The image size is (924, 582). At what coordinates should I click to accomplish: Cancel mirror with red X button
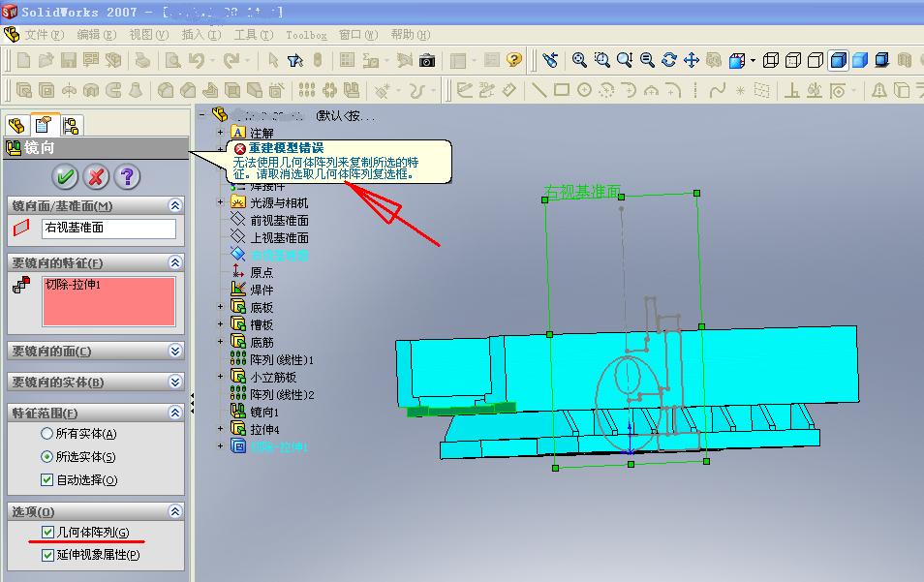(x=96, y=176)
